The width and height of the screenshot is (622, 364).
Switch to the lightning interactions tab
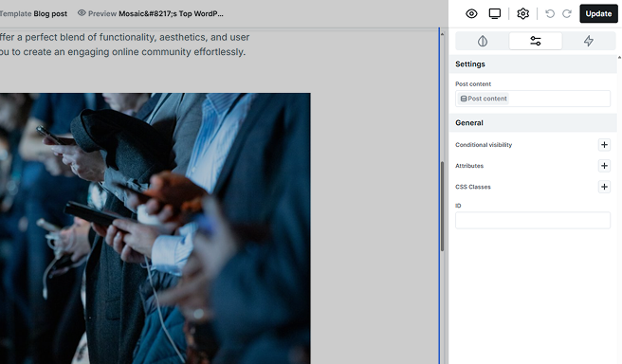pos(589,41)
